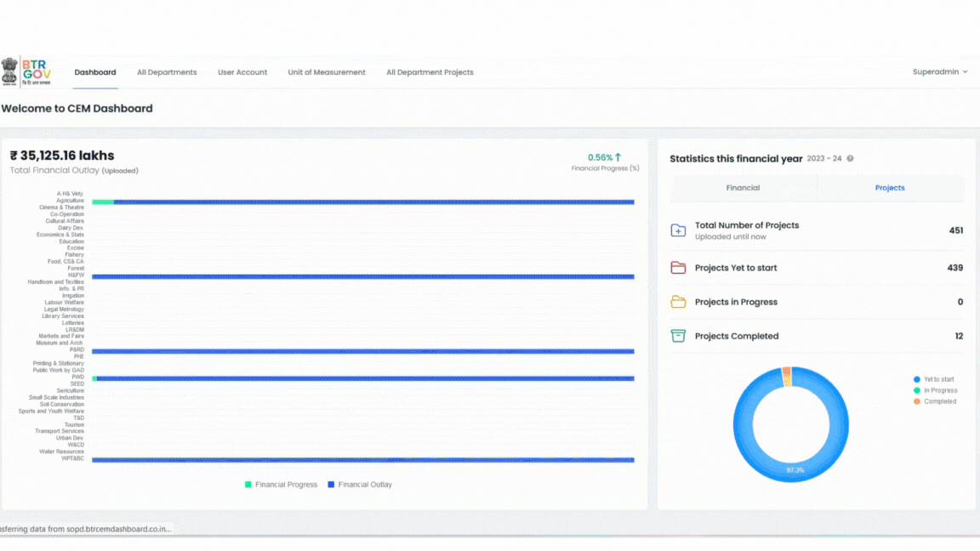Click the Projects in Progress folder icon
The height and width of the screenshot is (551, 980).
coord(678,302)
